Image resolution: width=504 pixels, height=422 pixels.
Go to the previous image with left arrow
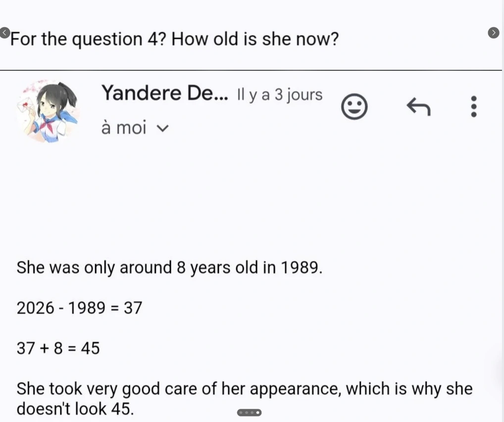[x=4, y=33]
